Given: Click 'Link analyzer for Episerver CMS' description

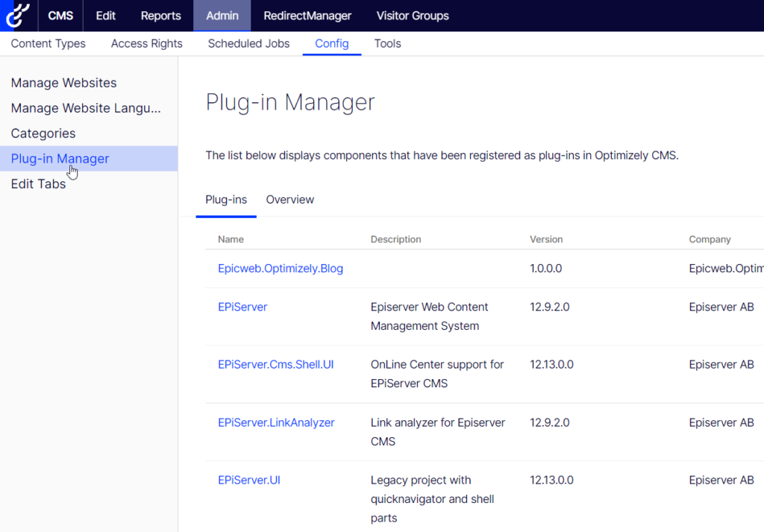Looking at the screenshot, I should (437, 431).
